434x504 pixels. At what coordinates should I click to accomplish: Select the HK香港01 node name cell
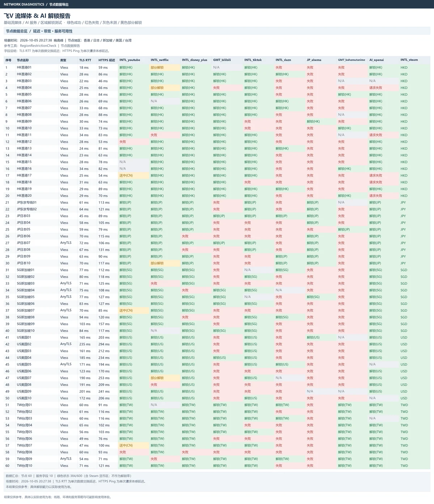(37, 67)
